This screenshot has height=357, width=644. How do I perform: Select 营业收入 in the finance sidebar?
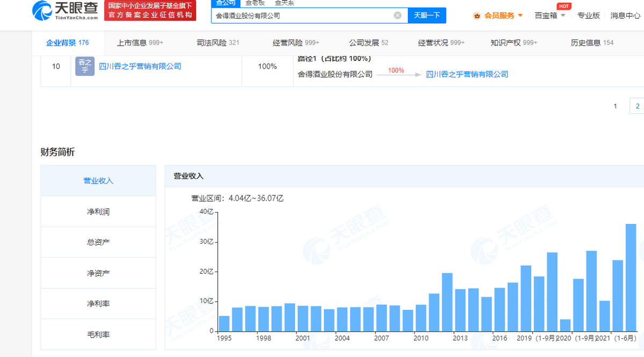point(98,181)
